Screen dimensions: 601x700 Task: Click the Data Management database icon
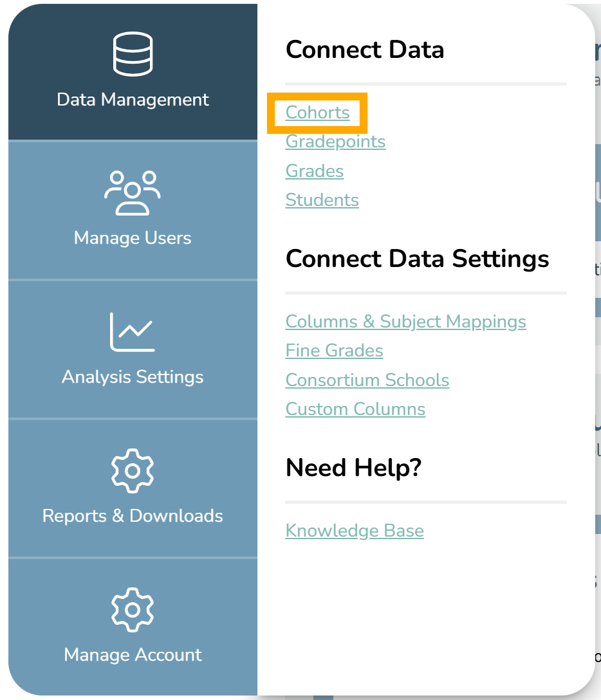(x=133, y=54)
